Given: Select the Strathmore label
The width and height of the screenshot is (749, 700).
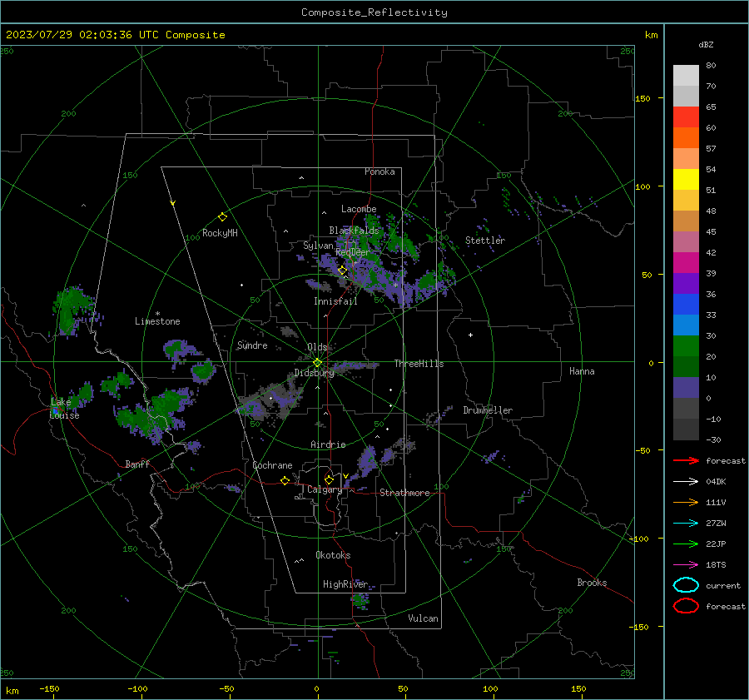Looking at the screenshot, I should pyautogui.click(x=404, y=493).
